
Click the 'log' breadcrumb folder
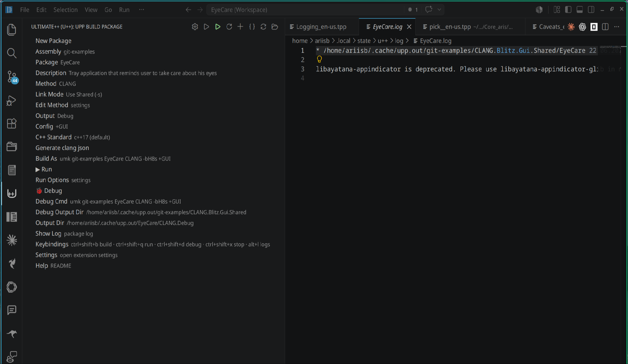pos(399,41)
